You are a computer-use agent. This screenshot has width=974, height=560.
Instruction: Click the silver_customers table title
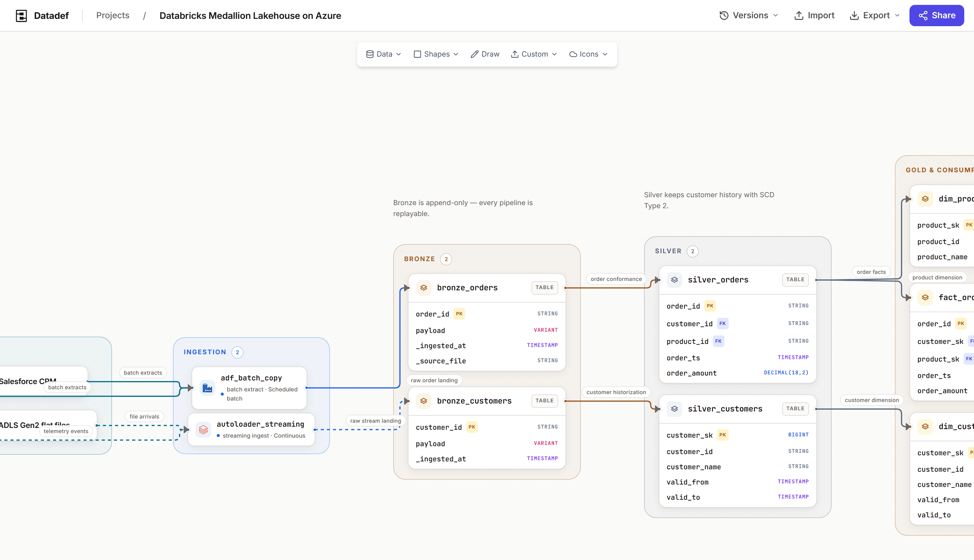pyautogui.click(x=725, y=409)
